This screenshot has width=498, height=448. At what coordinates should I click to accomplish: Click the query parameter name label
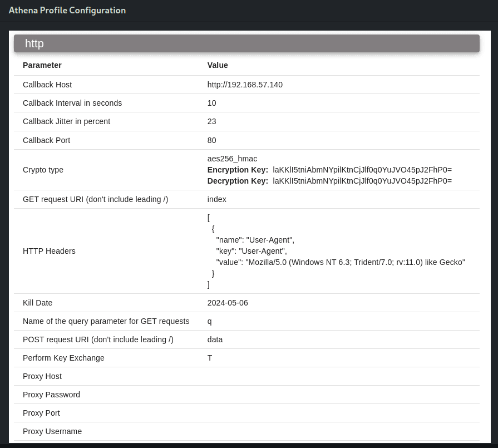[x=106, y=321]
